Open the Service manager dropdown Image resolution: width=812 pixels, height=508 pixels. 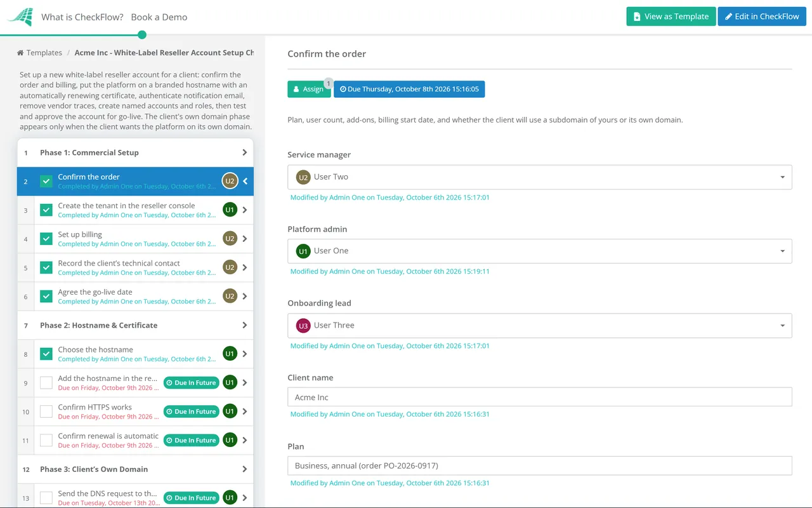(x=540, y=177)
